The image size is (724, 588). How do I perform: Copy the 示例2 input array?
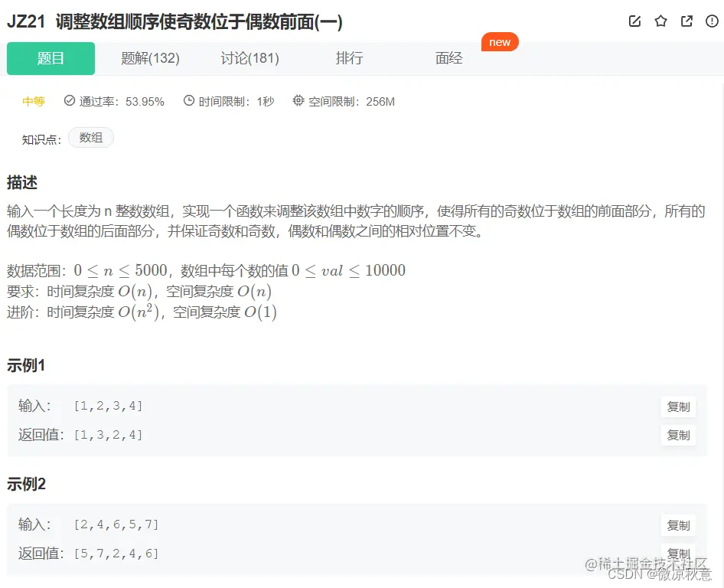(678, 525)
